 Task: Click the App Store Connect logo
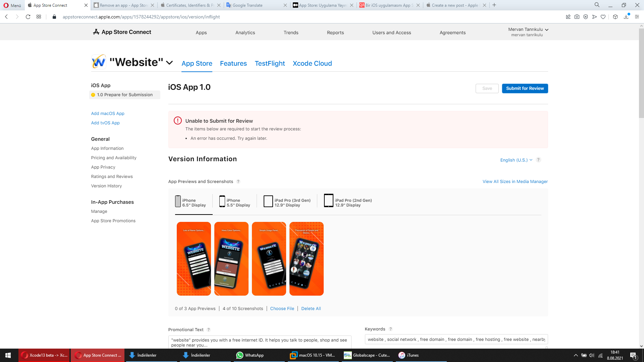click(122, 32)
